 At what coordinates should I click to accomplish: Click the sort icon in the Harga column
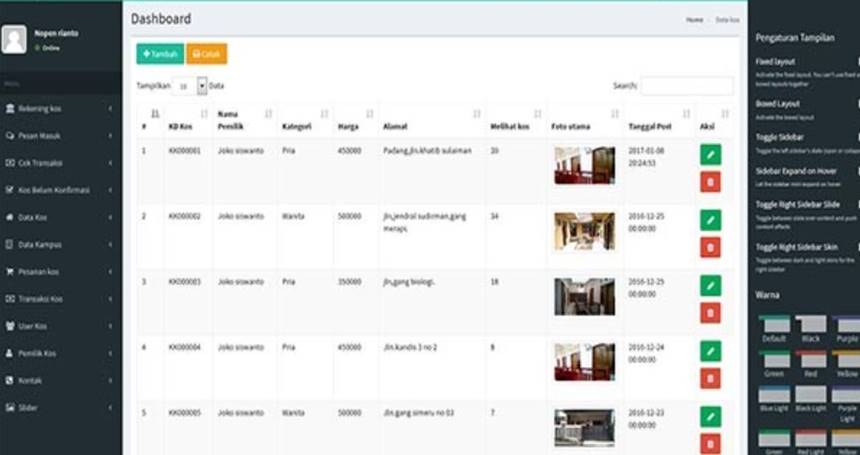pyautogui.click(x=370, y=114)
